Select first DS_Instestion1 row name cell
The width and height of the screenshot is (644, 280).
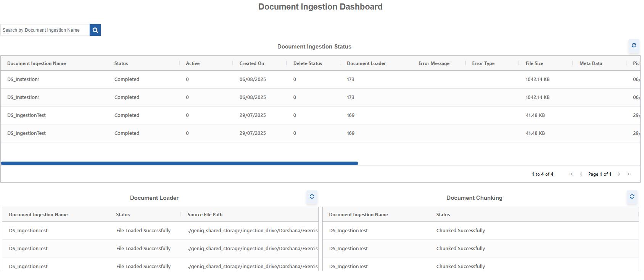24,79
